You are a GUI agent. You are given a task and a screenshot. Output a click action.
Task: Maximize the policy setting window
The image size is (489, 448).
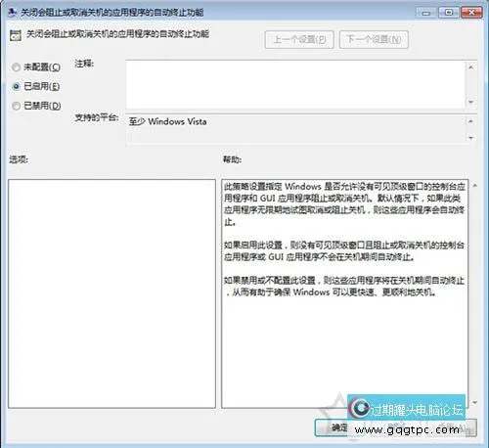coord(449,13)
